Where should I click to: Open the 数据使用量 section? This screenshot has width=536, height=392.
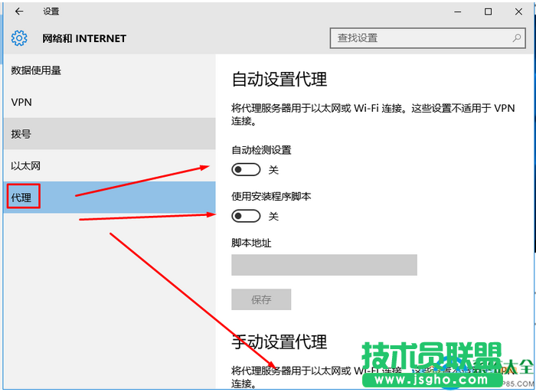tap(37, 70)
